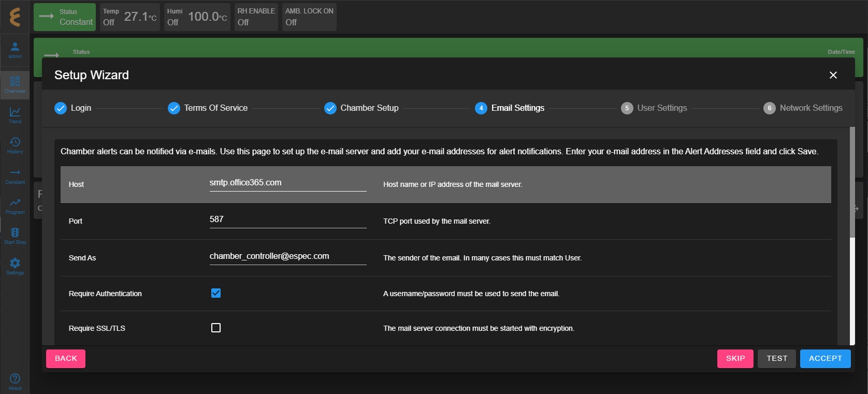
Task: Click the BACK button
Action: [x=66, y=358]
